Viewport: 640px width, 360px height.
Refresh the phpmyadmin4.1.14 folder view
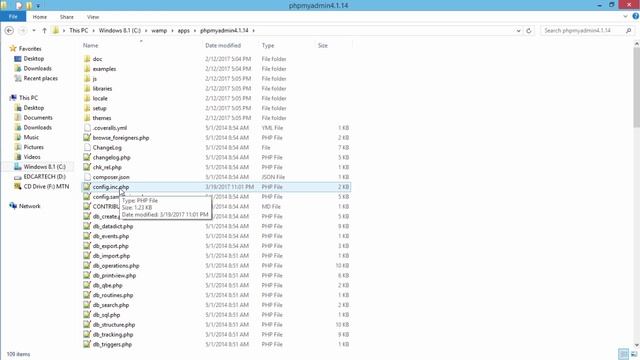click(529, 31)
